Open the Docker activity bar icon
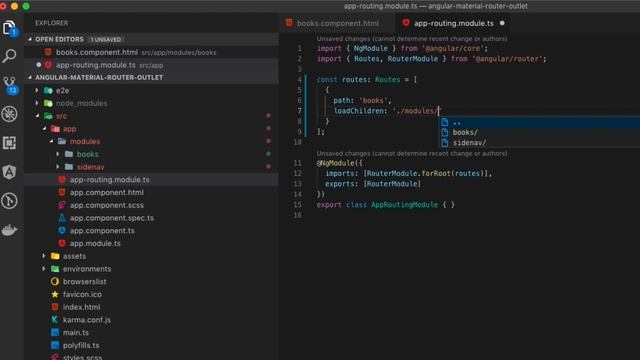Viewport: 640px width, 360px height. (9, 230)
